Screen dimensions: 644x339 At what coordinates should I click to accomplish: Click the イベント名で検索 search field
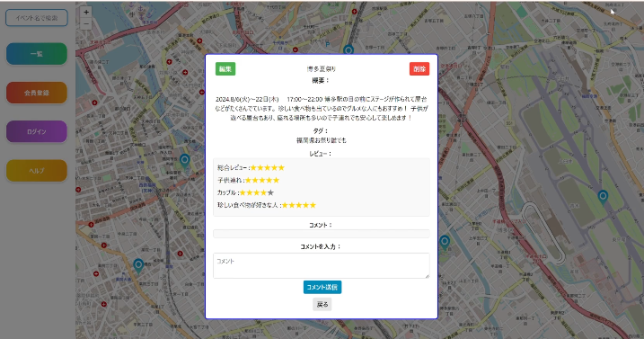tap(37, 18)
